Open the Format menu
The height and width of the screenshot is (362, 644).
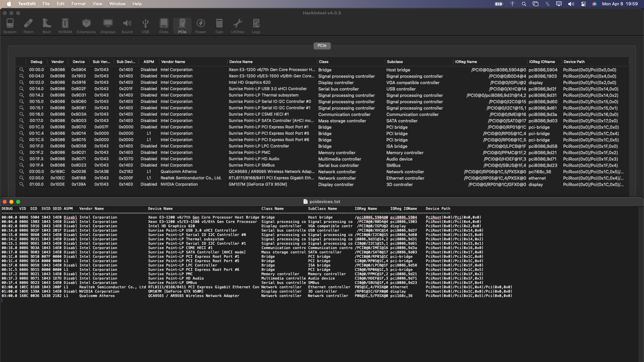[78, 4]
